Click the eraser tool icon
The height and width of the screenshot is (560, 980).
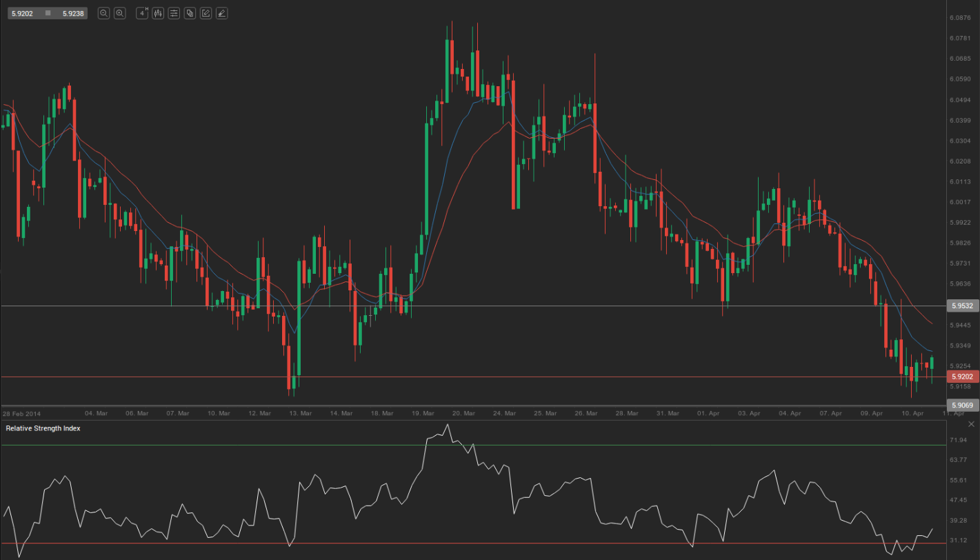pos(221,13)
